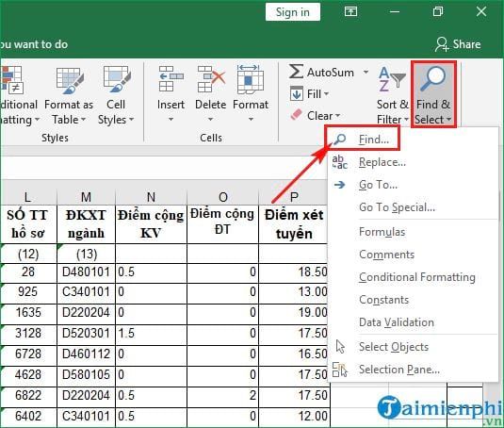Click the Delete cells icon
The width and height of the screenshot is (504, 428).
pyautogui.click(x=211, y=79)
